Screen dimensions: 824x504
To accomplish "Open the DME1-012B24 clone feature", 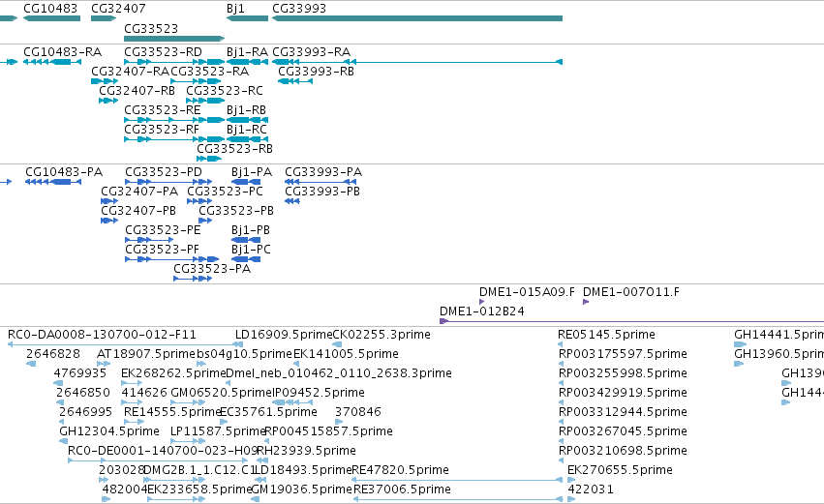I will click(x=482, y=311).
